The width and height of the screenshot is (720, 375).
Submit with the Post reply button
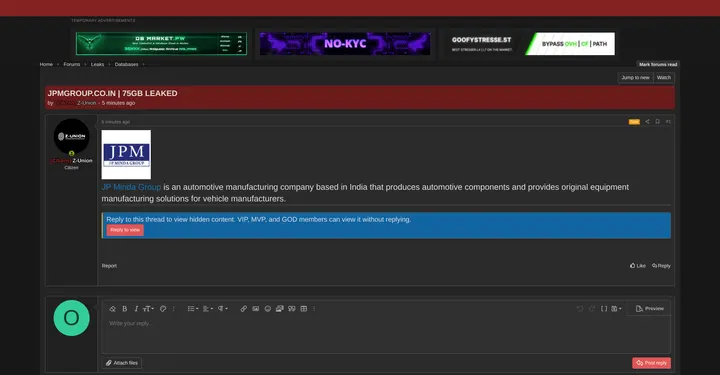651,363
